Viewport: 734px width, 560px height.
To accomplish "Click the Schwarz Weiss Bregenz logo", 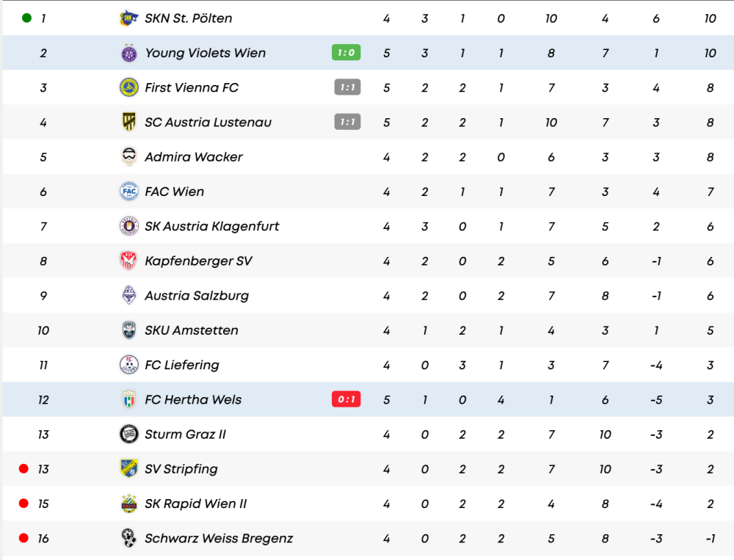I will [x=129, y=538].
